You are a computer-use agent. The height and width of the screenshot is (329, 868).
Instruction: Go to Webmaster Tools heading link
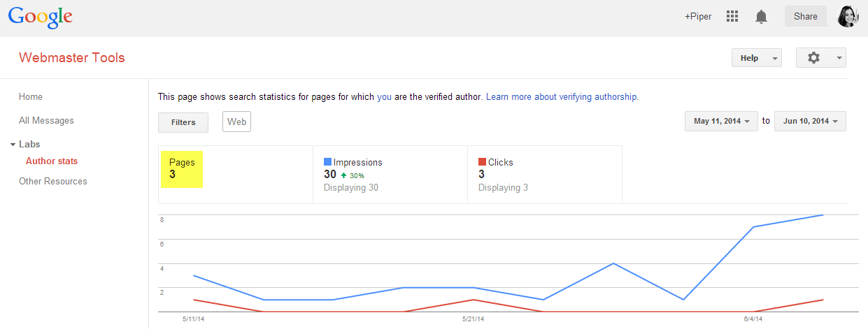pos(72,58)
